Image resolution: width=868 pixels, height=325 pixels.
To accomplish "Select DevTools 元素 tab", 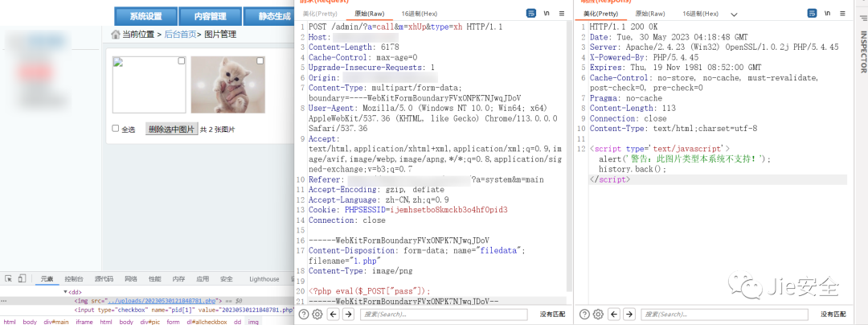I will pyautogui.click(x=47, y=279).
